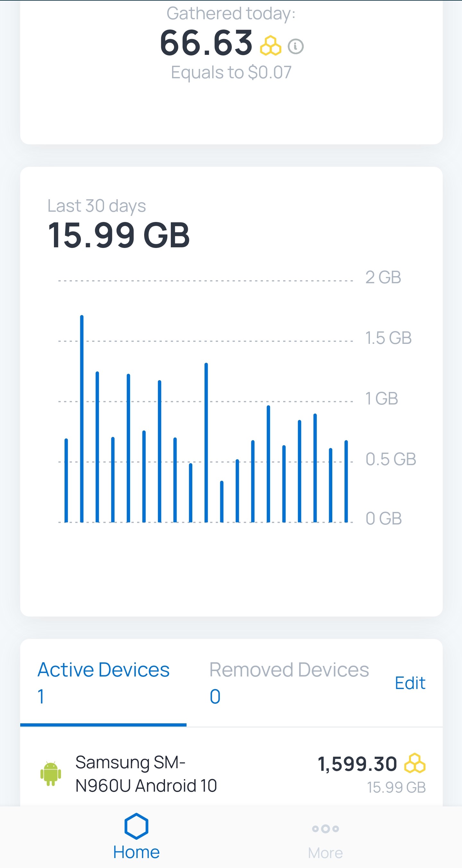Viewport: 462px width, 868px height.
Task: Tap the tallest bar in the usage chart
Action: [x=82, y=419]
